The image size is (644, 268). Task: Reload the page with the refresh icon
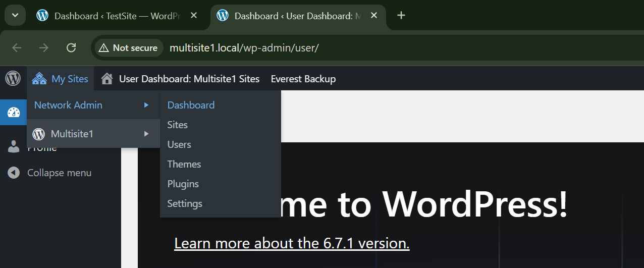point(71,48)
